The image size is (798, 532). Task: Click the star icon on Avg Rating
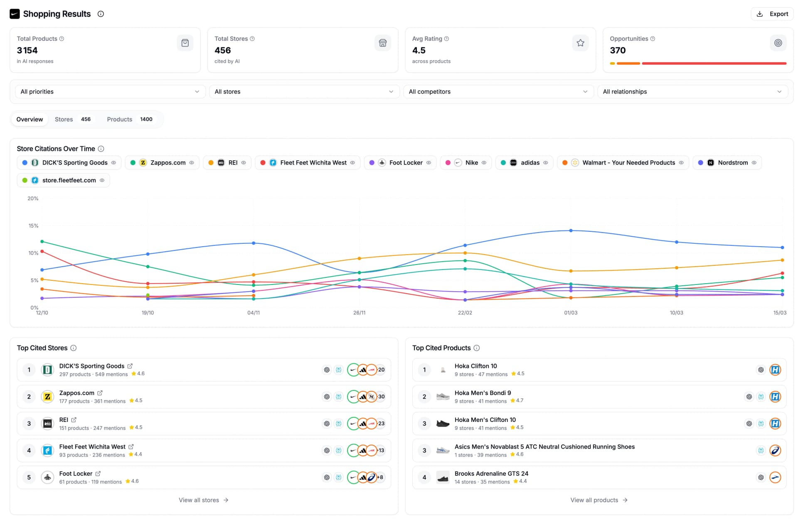tap(580, 43)
